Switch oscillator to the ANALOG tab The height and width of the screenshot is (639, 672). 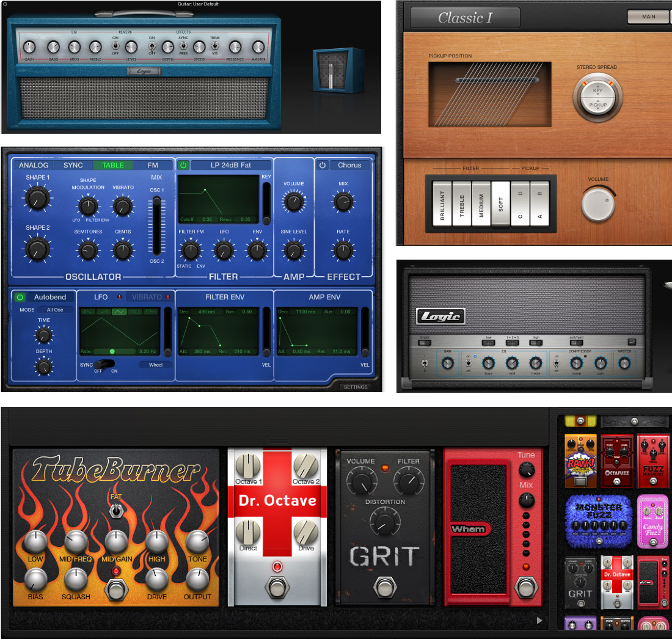pyautogui.click(x=34, y=165)
